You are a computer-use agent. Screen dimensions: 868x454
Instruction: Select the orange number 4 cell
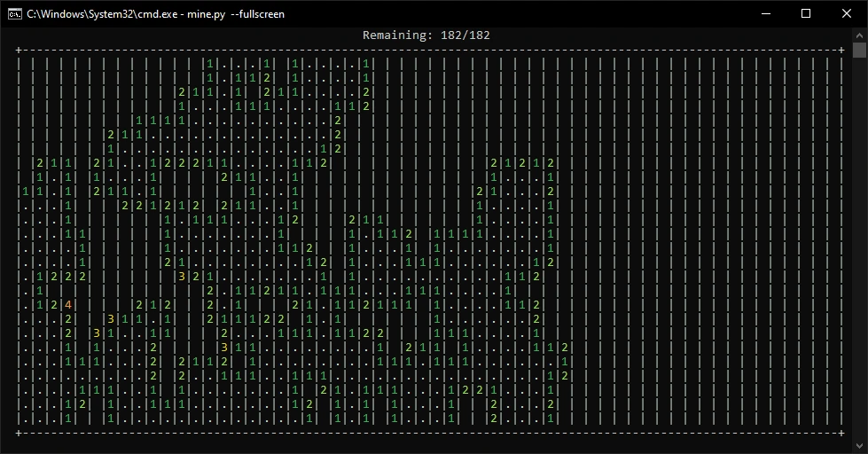68,305
